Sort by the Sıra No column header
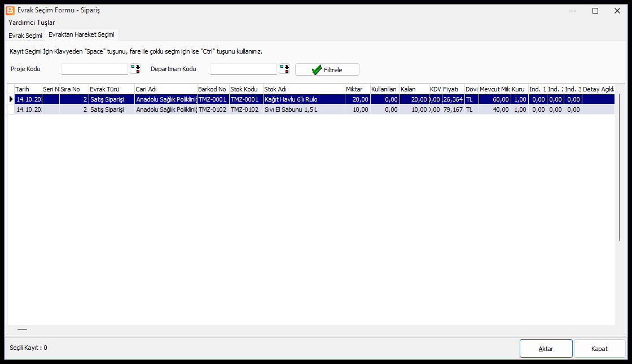632x364 pixels. tap(74, 89)
